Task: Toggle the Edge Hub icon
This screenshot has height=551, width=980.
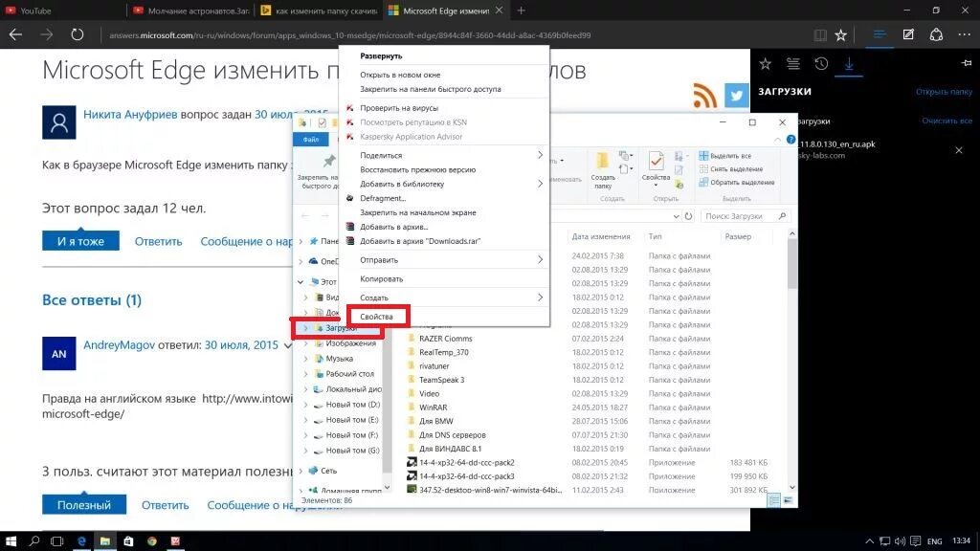Action: click(879, 35)
